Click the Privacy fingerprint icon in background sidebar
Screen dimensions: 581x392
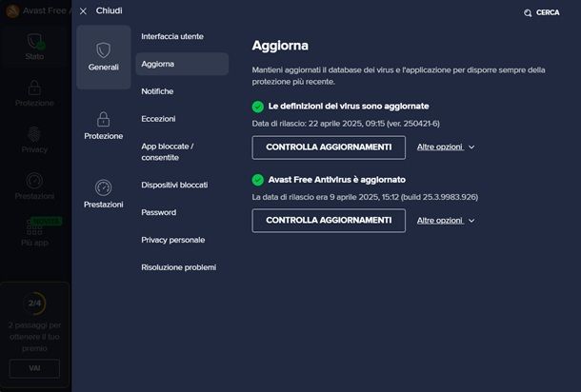tap(34, 134)
